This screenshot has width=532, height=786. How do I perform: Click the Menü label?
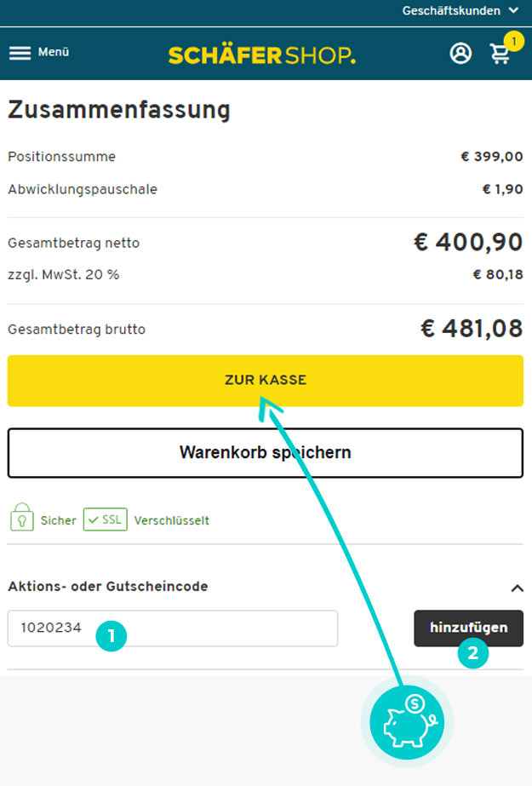pyautogui.click(x=54, y=52)
